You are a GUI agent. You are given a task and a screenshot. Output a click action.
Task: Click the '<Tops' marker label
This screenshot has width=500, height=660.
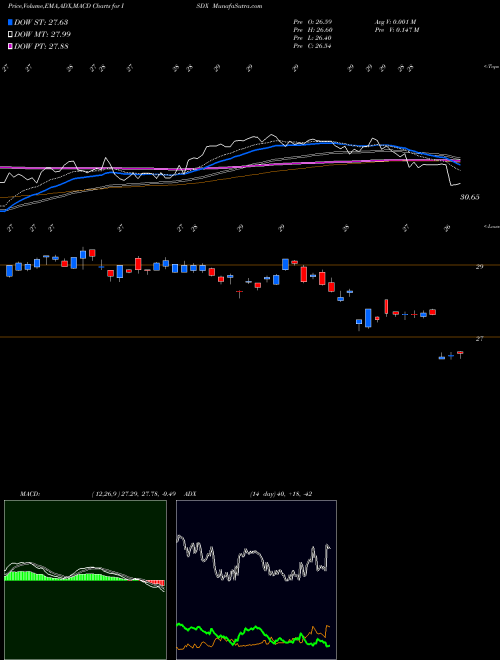tap(491, 67)
